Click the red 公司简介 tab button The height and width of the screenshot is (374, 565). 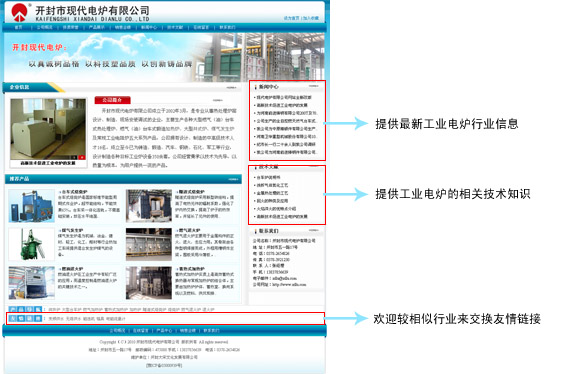[x=112, y=100]
